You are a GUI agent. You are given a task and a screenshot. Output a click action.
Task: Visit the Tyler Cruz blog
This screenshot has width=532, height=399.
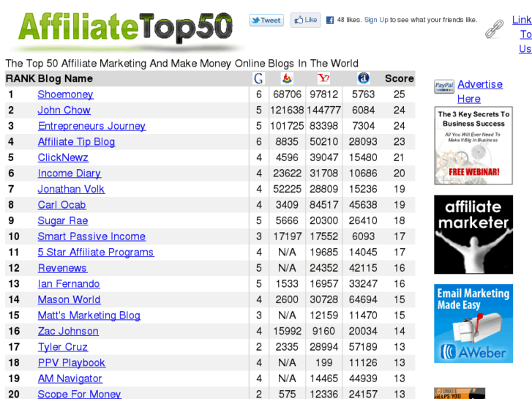63,347
